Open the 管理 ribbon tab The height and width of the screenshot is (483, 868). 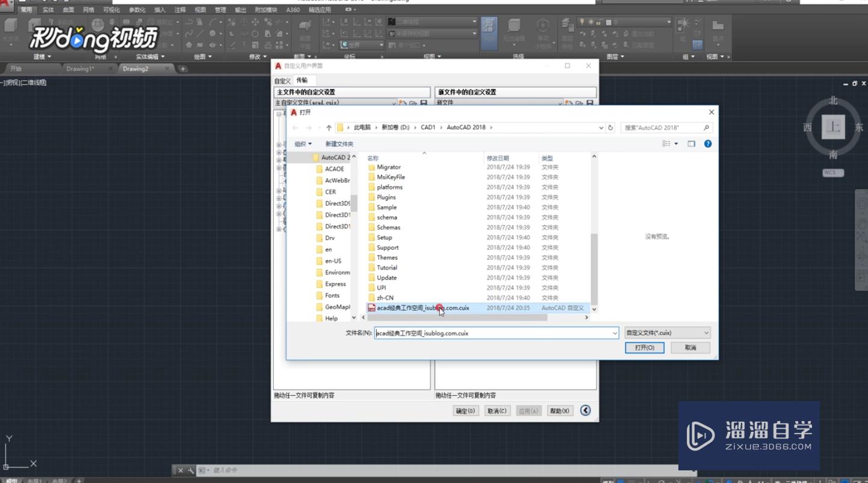coord(220,10)
